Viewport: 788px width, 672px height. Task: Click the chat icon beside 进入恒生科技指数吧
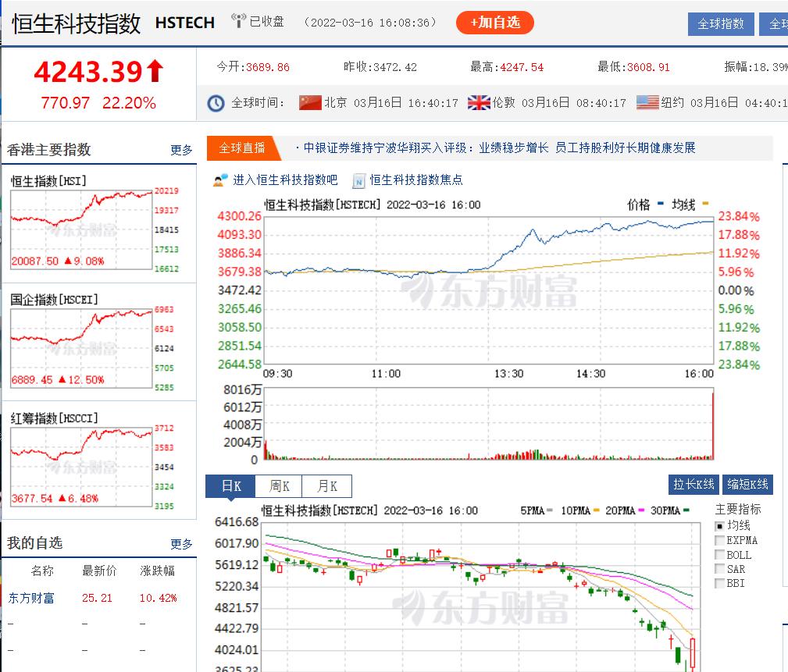tap(220, 180)
